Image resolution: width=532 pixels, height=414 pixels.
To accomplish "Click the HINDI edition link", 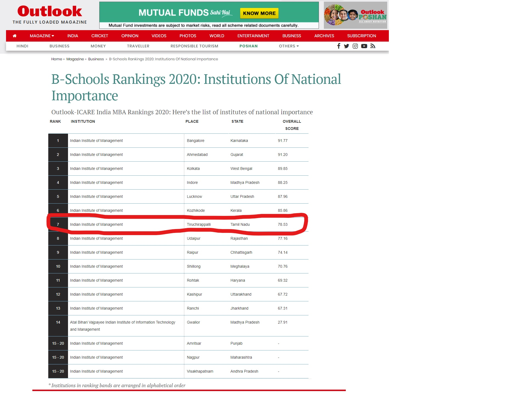I will click(x=22, y=46).
